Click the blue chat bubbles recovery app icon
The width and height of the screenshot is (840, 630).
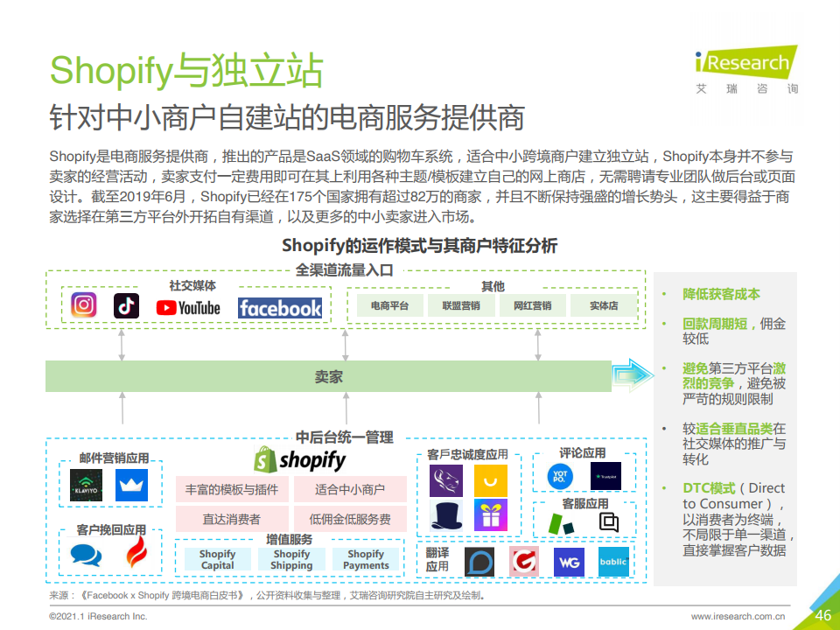86,555
